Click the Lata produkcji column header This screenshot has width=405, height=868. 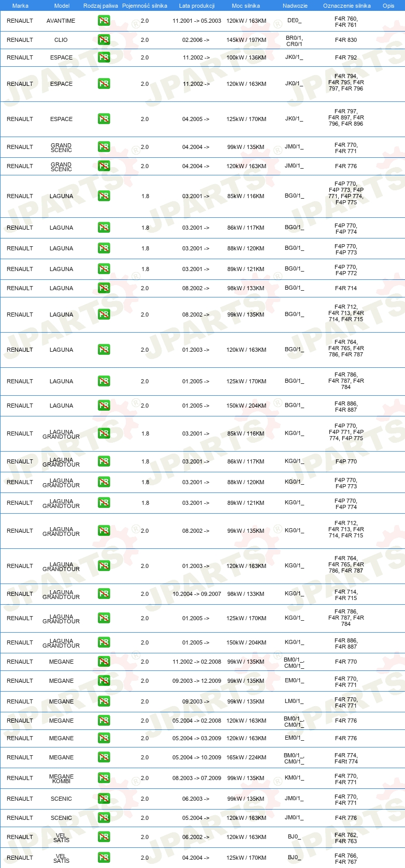tap(197, 6)
